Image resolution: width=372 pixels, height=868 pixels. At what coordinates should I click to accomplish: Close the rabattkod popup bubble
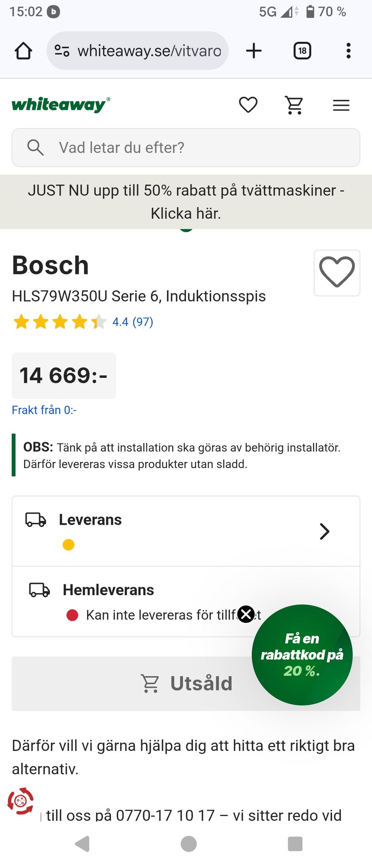click(x=246, y=614)
